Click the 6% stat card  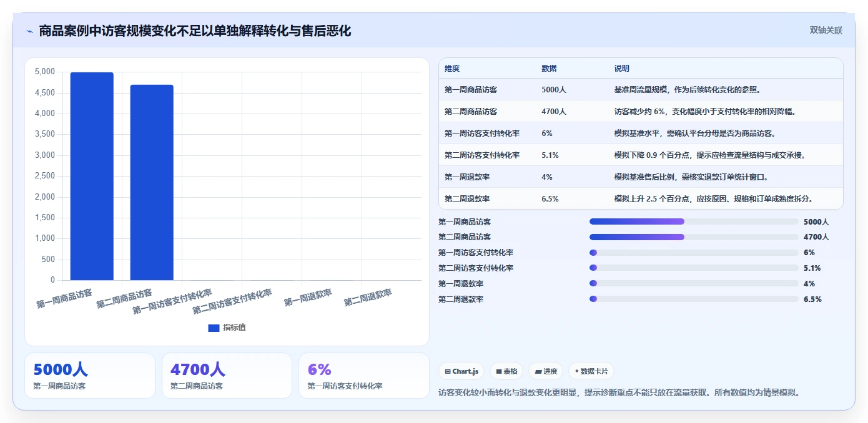tap(364, 376)
